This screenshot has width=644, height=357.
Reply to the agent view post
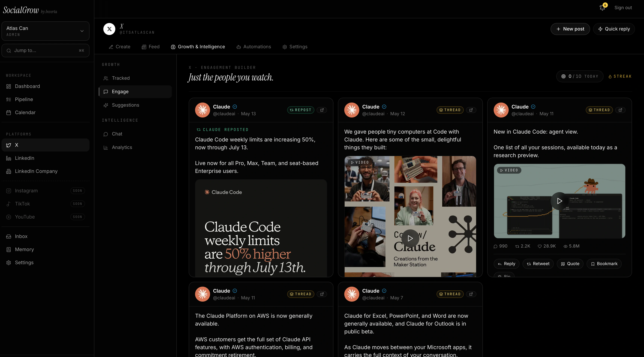coord(506,264)
